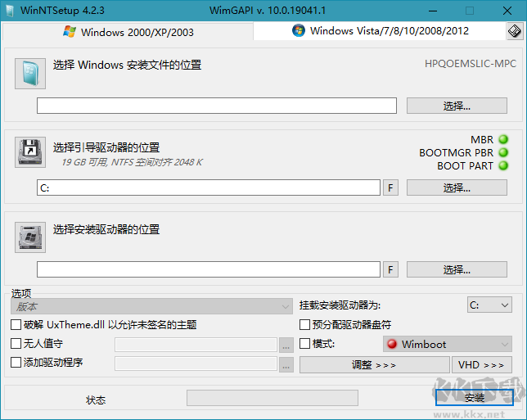This screenshot has width=527, height=420.
Task: Click the 状态 status label
Action: 96,400
